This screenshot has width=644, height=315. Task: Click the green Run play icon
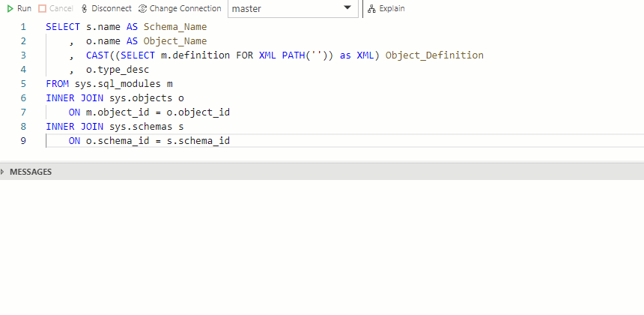[x=10, y=9]
